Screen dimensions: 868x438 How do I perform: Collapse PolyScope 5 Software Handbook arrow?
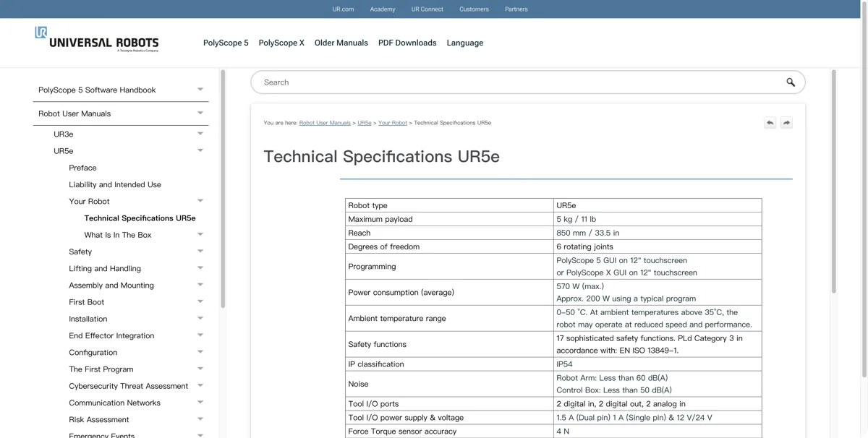pos(200,90)
